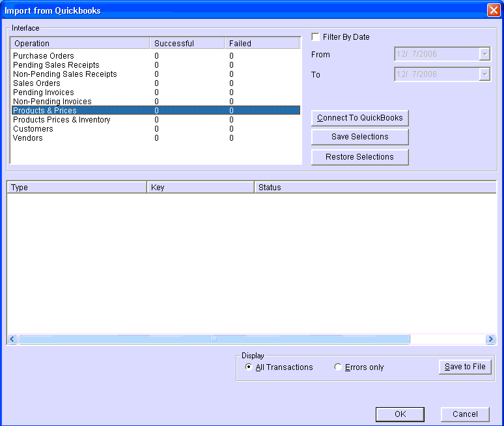Click the Save to File button
Image resolution: width=504 pixels, height=426 pixels.
(465, 367)
